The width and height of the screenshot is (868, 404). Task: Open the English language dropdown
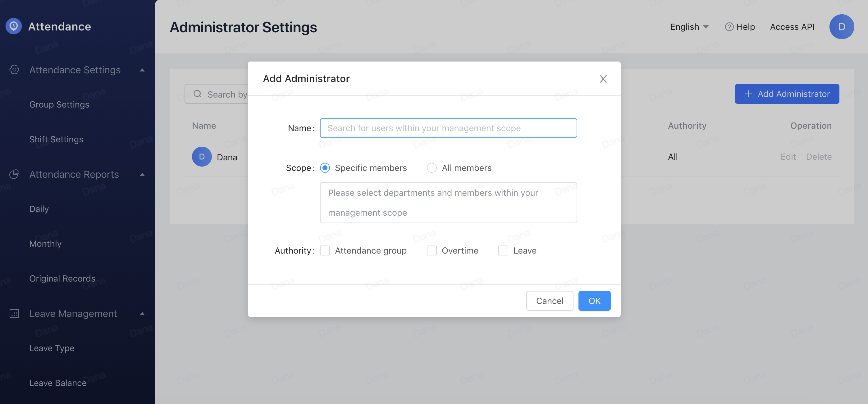point(689,27)
